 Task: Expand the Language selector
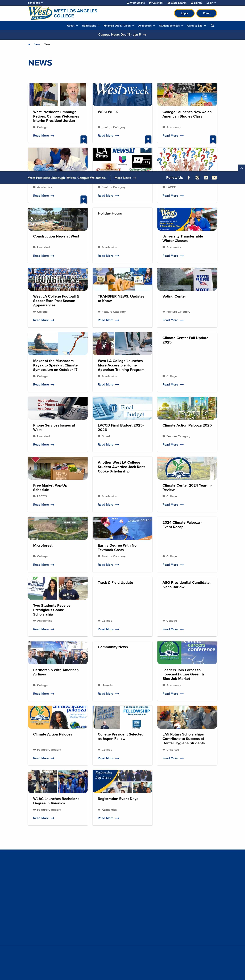(35, 3)
